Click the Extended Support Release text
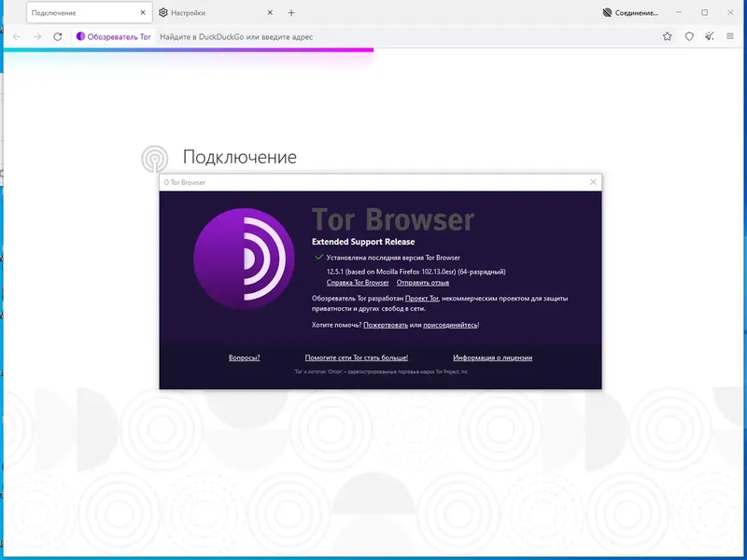 pos(363,242)
